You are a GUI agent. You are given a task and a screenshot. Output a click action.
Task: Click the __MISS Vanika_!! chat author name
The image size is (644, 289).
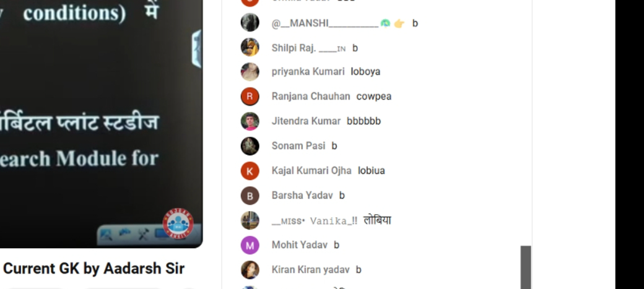pos(314,221)
